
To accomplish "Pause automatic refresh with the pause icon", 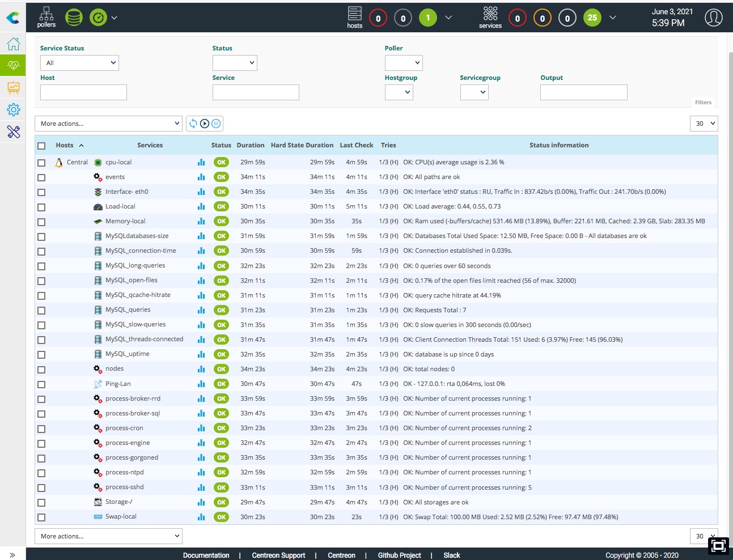I will [x=216, y=124].
